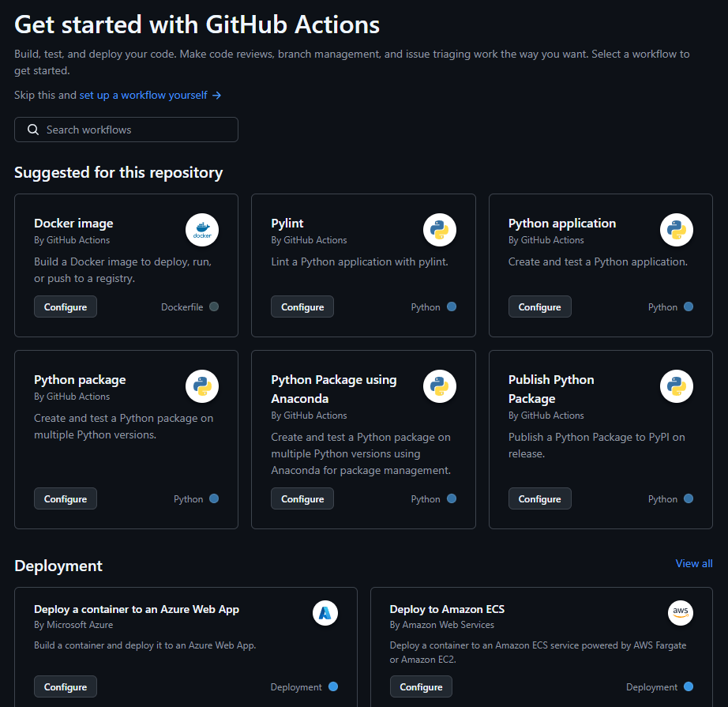Click the Python language dot on Pylint card

click(x=452, y=306)
